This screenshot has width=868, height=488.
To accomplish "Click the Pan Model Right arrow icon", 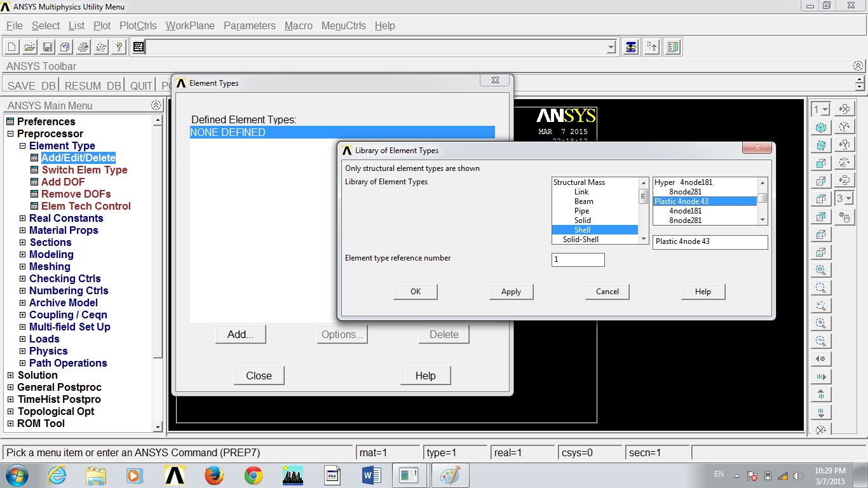I will [x=821, y=377].
